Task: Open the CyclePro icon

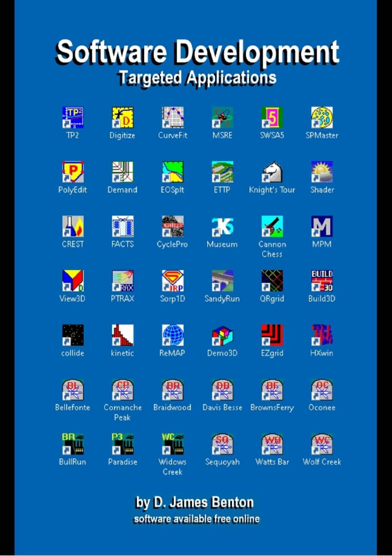Action: (173, 227)
